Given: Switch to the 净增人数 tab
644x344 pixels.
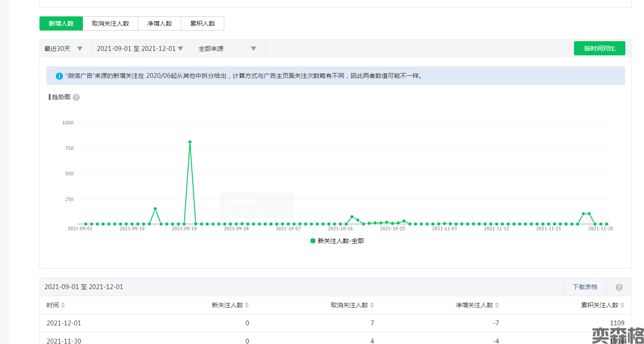Looking at the screenshot, I should (160, 23).
